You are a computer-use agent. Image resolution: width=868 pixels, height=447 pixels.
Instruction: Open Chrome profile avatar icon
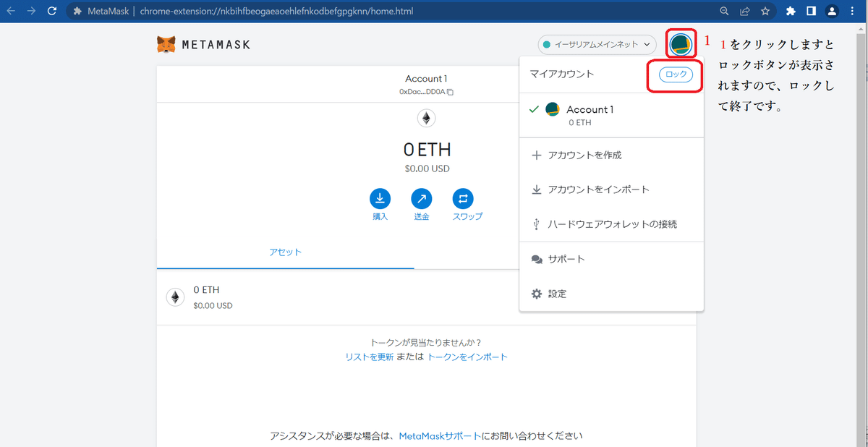(x=832, y=12)
